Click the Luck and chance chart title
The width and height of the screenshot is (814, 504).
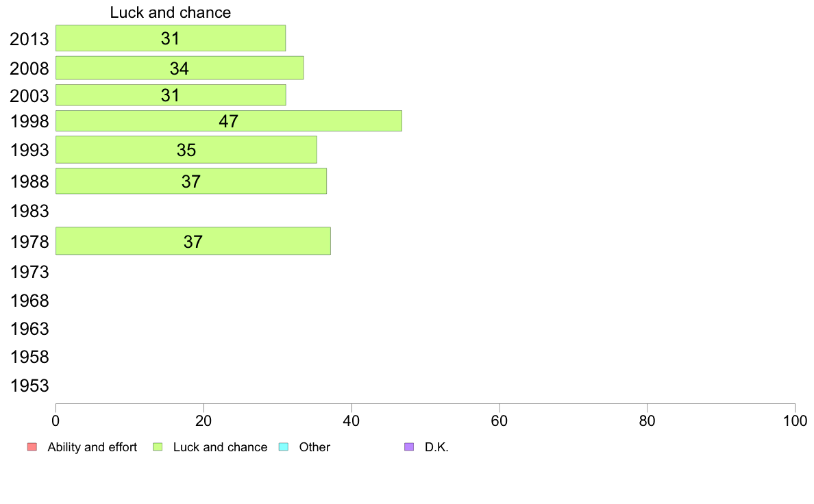[x=170, y=12]
